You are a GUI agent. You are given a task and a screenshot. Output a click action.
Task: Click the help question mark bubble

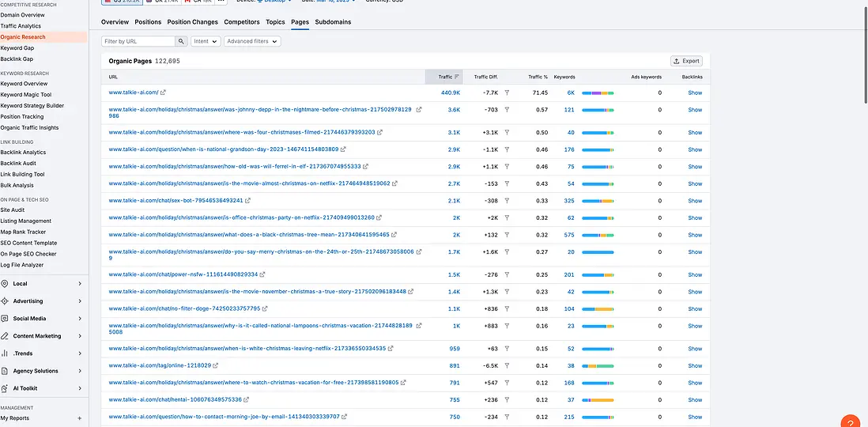point(850,421)
